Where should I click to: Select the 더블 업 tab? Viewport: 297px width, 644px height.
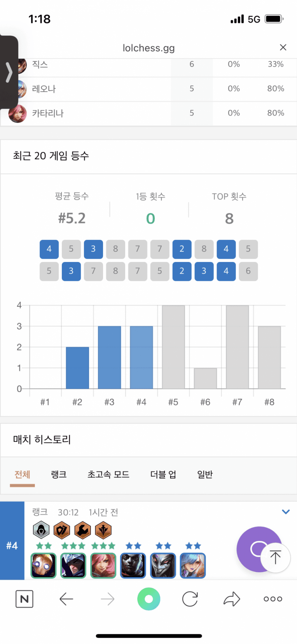[x=163, y=474]
